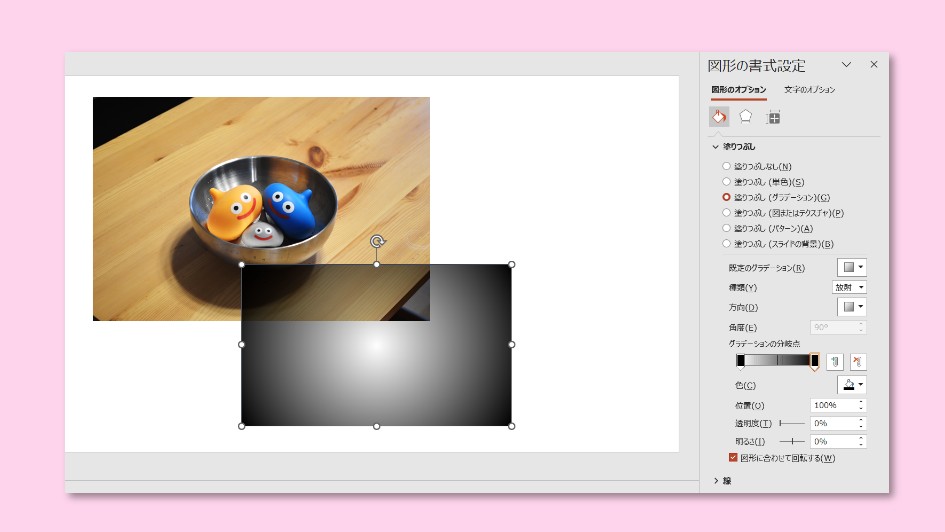This screenshot has height=532, width=945.
Task: Click the 角度(E) label
Action: [x=742, y=328]
